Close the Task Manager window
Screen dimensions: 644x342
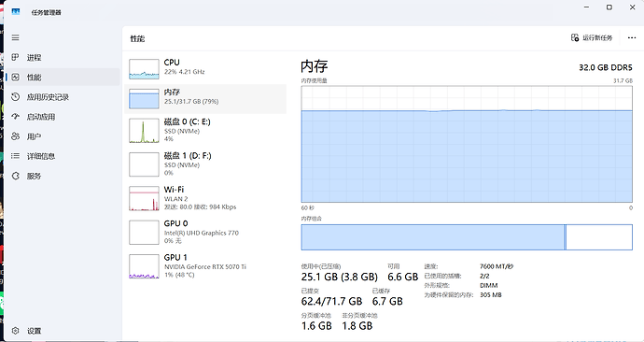coord(633,7)
